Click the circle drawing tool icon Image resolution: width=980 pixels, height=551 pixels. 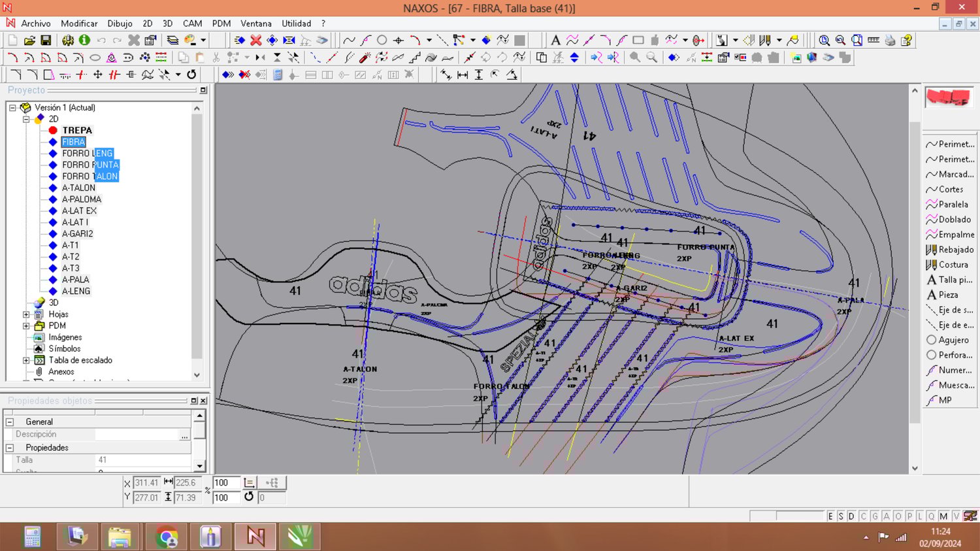tap(382, 41)
